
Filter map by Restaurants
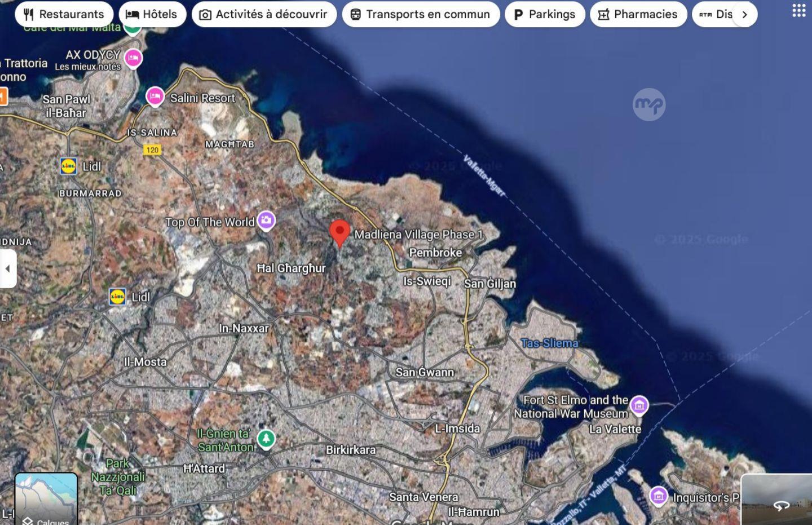point(64,14)
